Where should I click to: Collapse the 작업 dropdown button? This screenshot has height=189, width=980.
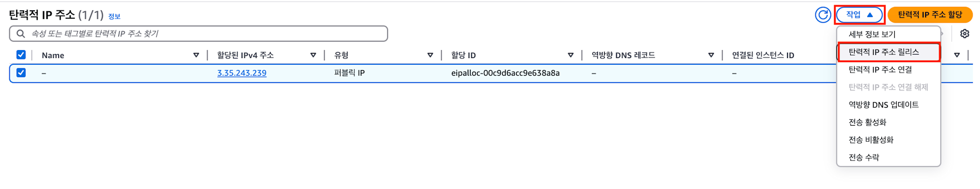859,15
